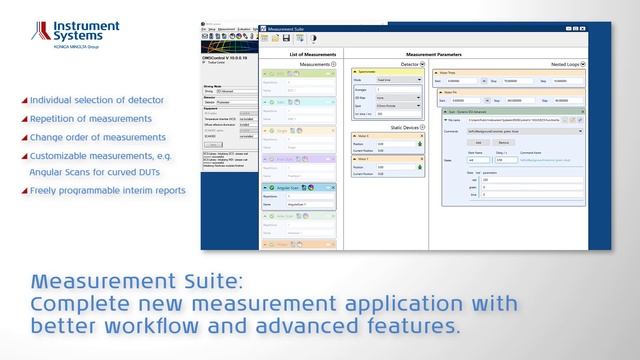Click the Stop field of outer Motor loop

point(518,81)
